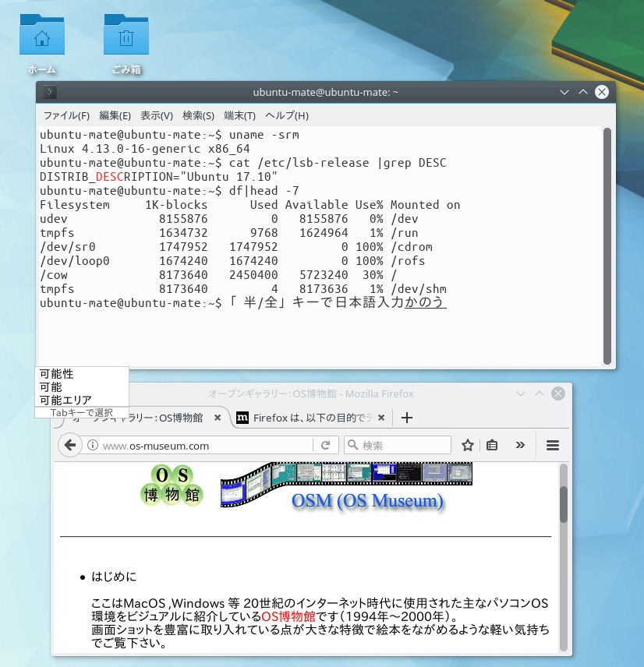
Task: Click the '/dev/shm' mount point
Action: pos(419,289)
